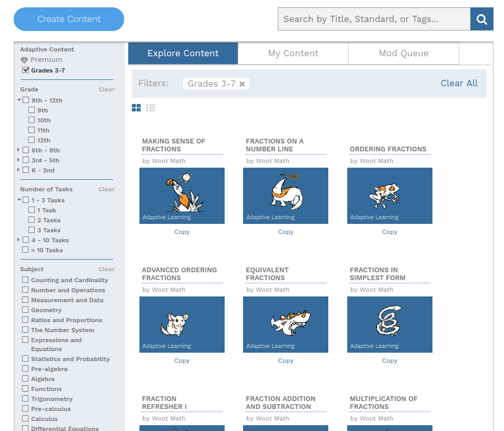504x431 pixels.
Task: Copy the Equivalent Fractions content
Action: 286,361
